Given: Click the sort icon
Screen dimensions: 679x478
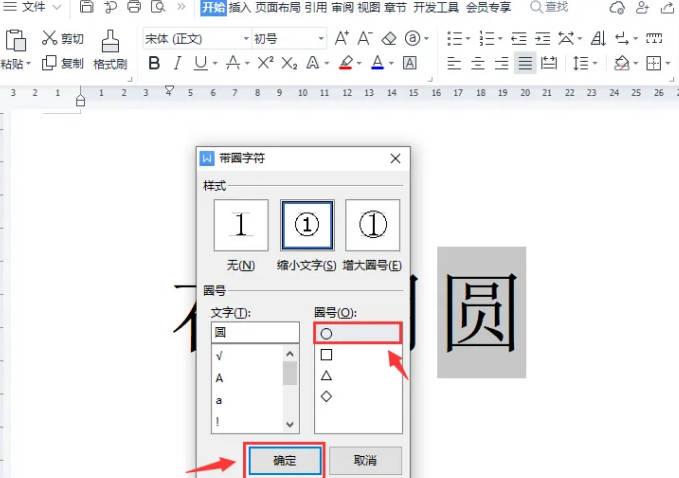Looking at the screenshot, I should pyautogui.click(x=598, y=39).
